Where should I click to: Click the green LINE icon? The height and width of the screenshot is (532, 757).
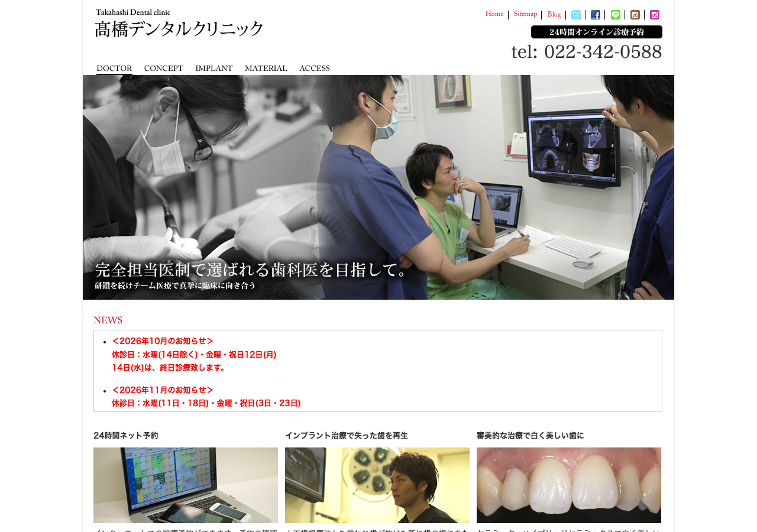[x=616, y=15]
